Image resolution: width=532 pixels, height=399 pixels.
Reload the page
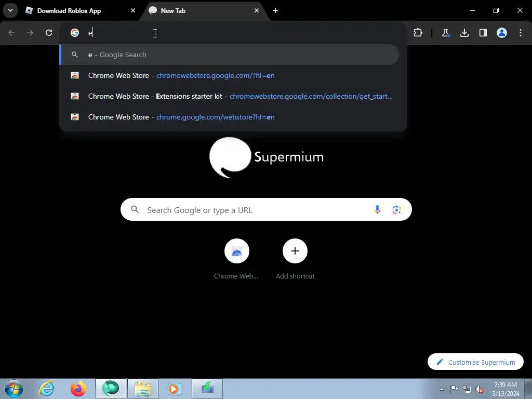point(49,33)
